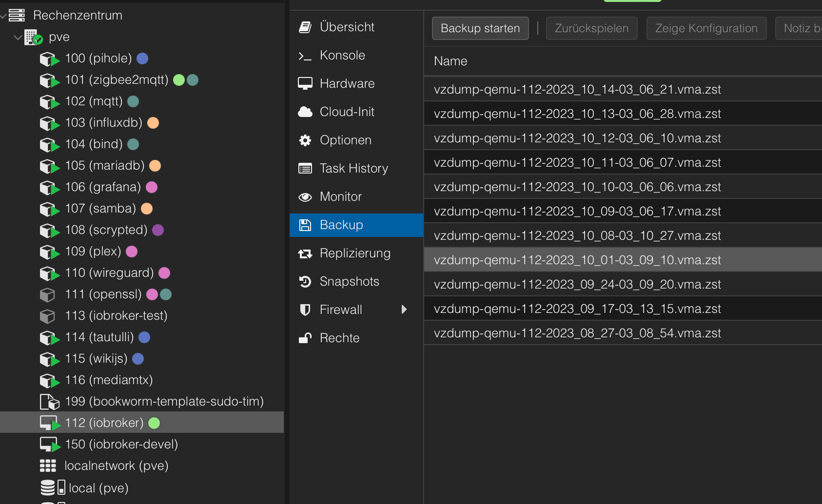Click the Zeige Konfiguration button
The image size is (822, 504).
tap(705, 28)
